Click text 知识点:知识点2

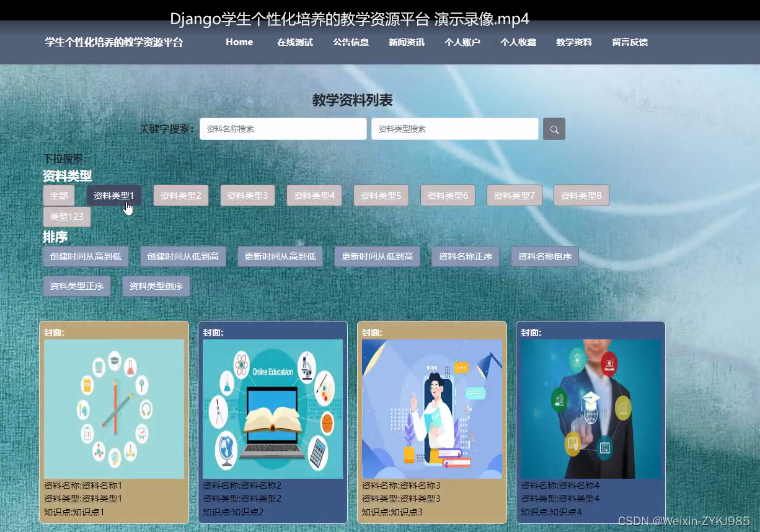click(x=233, y=512)
